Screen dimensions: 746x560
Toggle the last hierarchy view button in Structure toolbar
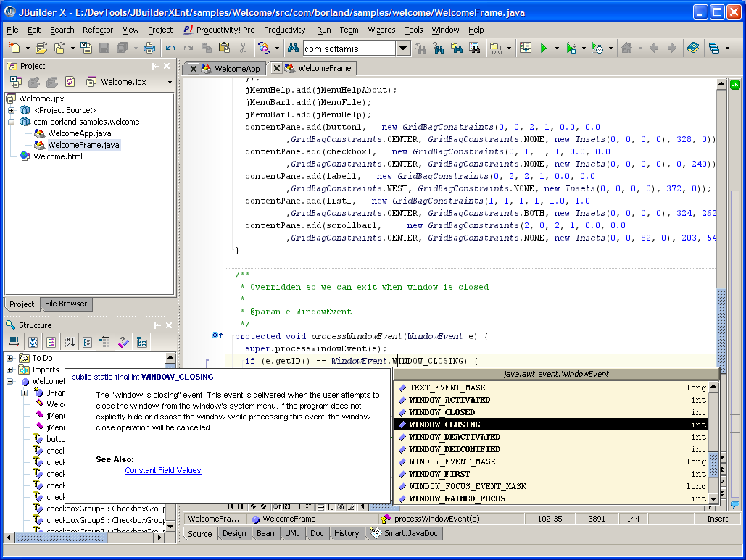[x=141, y=342]
